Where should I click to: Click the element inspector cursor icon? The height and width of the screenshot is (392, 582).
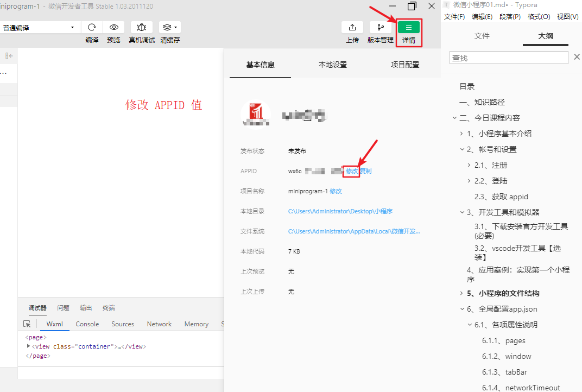pyautogui.click(x=27, y=324)
